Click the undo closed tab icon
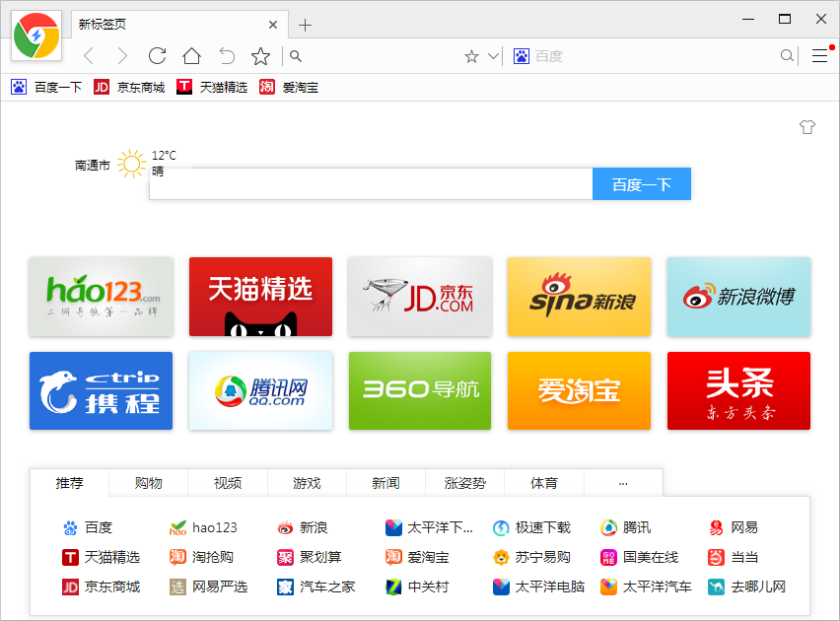The height and width of the screenshot is (621, 840). pos(226,56)
